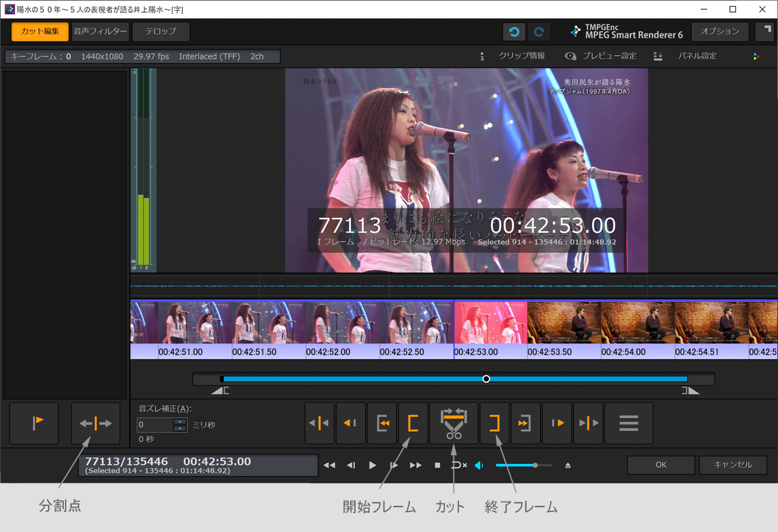Click the selection end marker under seek bar

click(x=690, y=390)
